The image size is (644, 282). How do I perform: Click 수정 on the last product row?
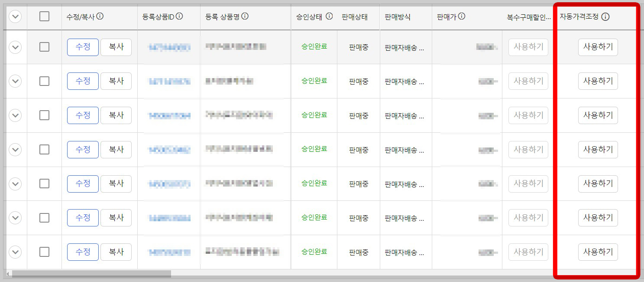click(83, 252)
